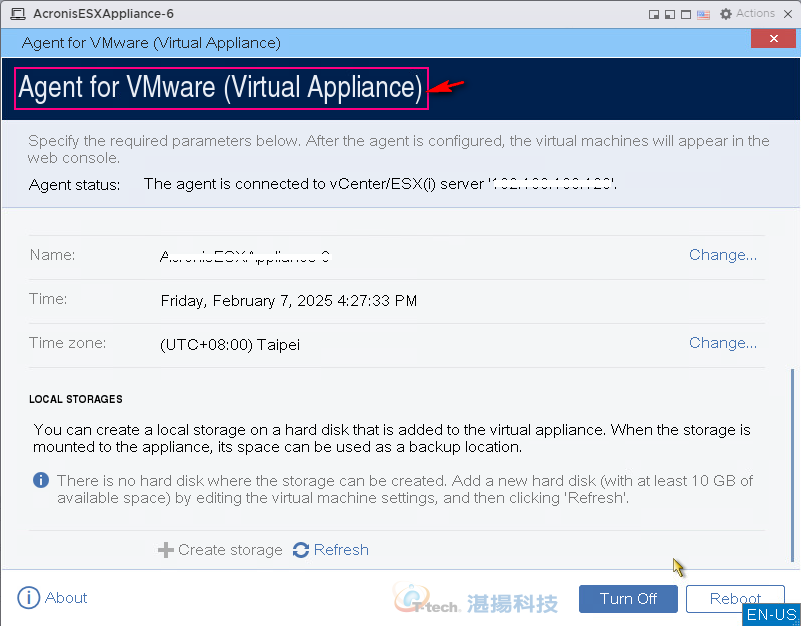
Task: Click the LOCAL STORAGES heading
Action: (76, 399)
